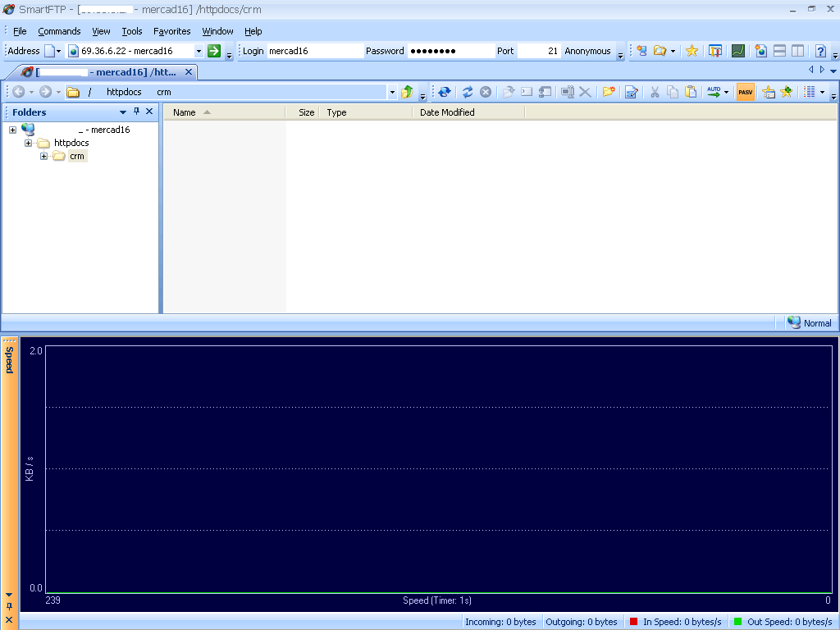Screen dimensions: 840x630
Task: Click the Password input field
Action: click(x=451, y=51)
